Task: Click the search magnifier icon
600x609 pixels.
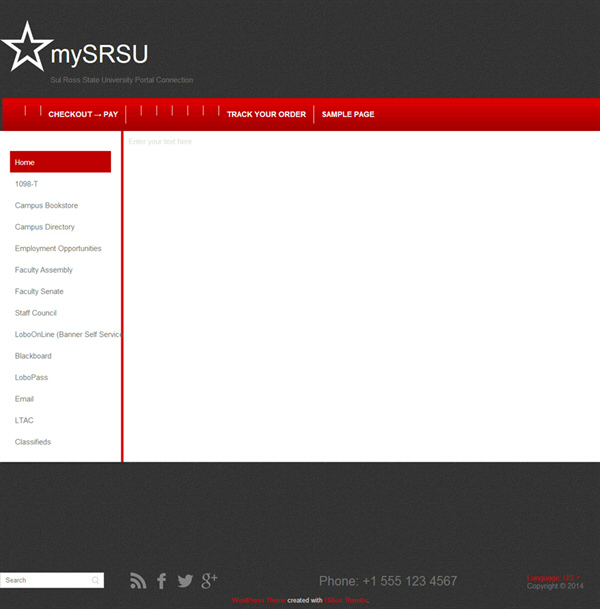Action: (x=96, y=580)
